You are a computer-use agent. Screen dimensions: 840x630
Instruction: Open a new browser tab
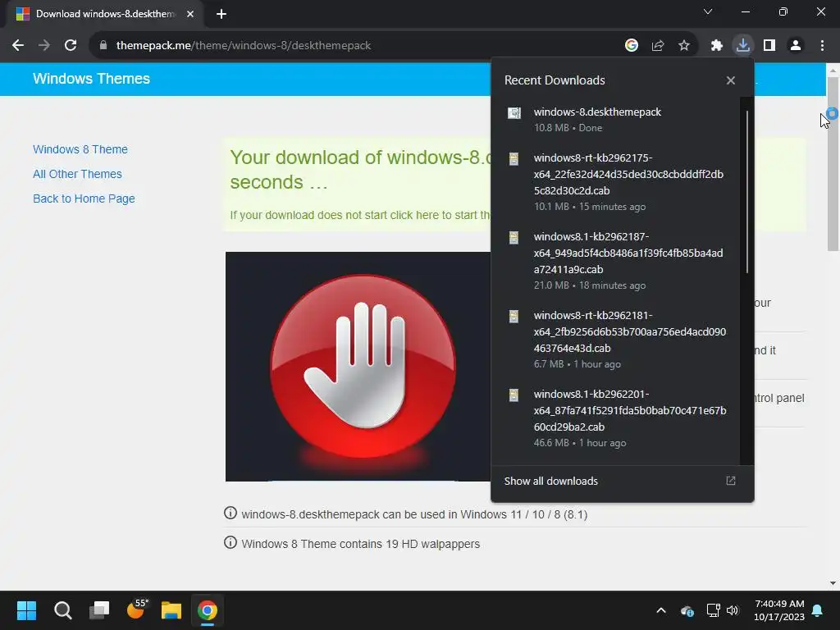tap(221, 14)
